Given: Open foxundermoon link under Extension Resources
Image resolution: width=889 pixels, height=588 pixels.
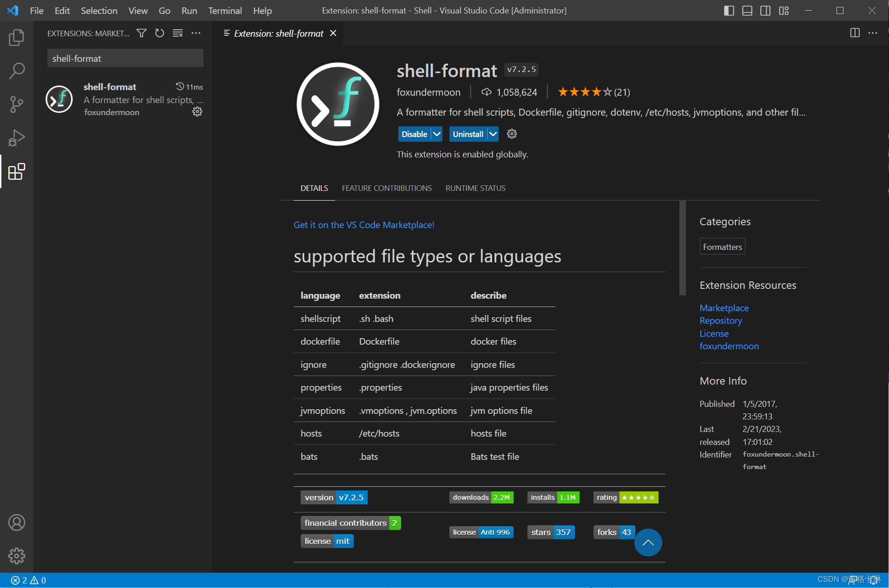Looking at the screenshot, I should click(729, 346).
